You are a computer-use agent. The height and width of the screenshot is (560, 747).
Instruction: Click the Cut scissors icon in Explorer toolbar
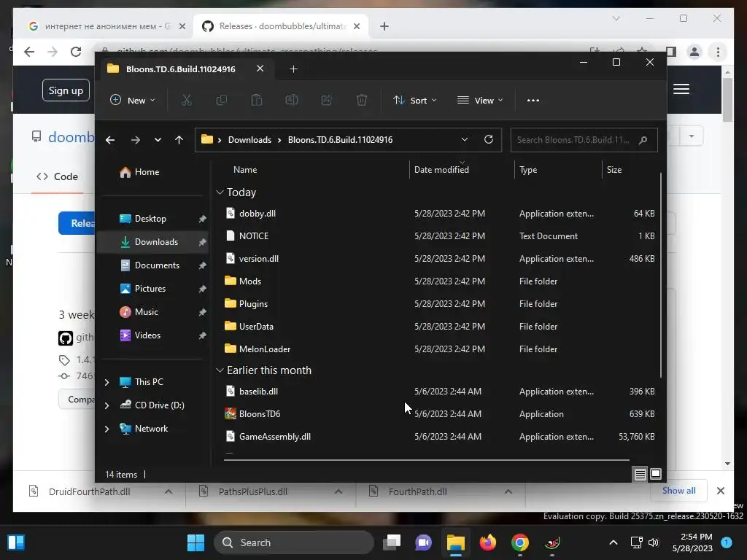[186, 100]
